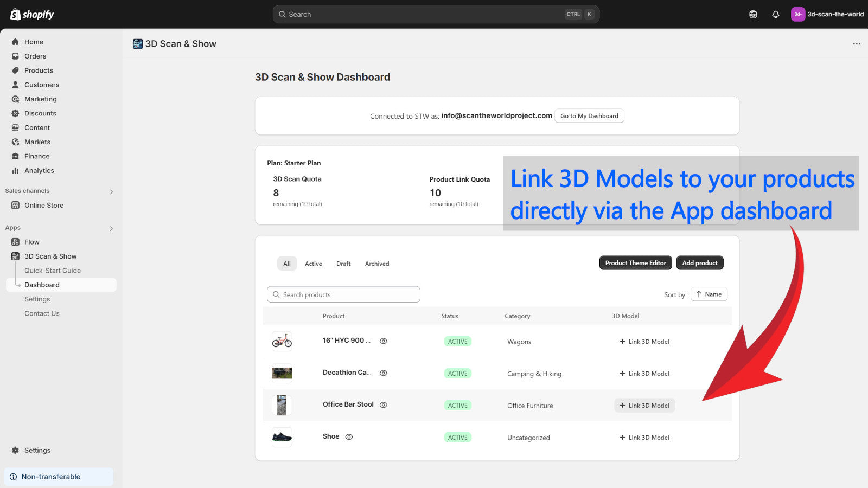The image size is (868, 488).
Task: Click the 3D Scan & Show app icon
Action: [15, 256]
